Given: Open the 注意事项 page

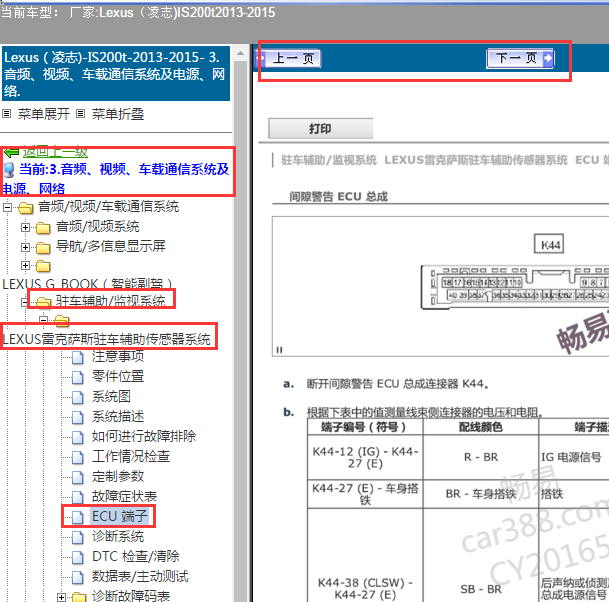Looking at the screenshot, I should 118,356.
